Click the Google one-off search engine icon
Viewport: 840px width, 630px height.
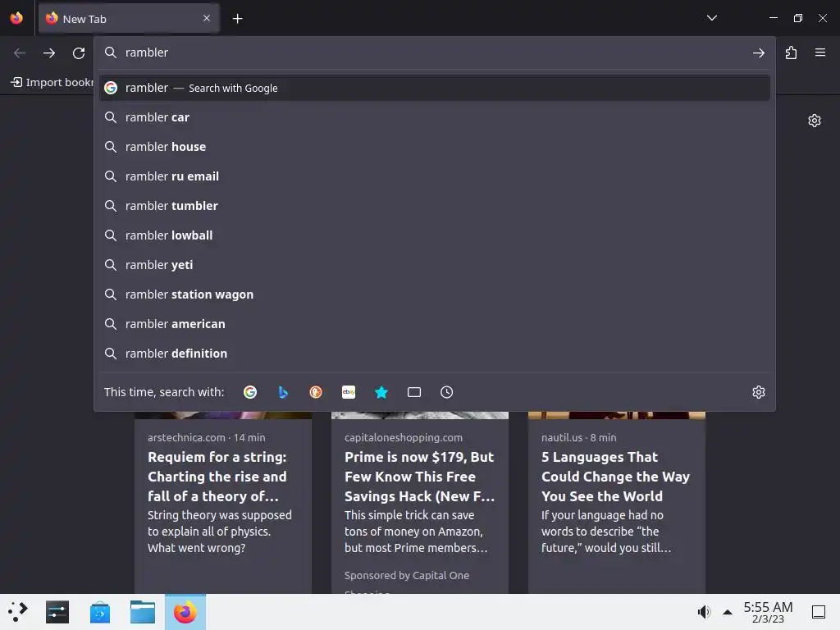(249, 392)
